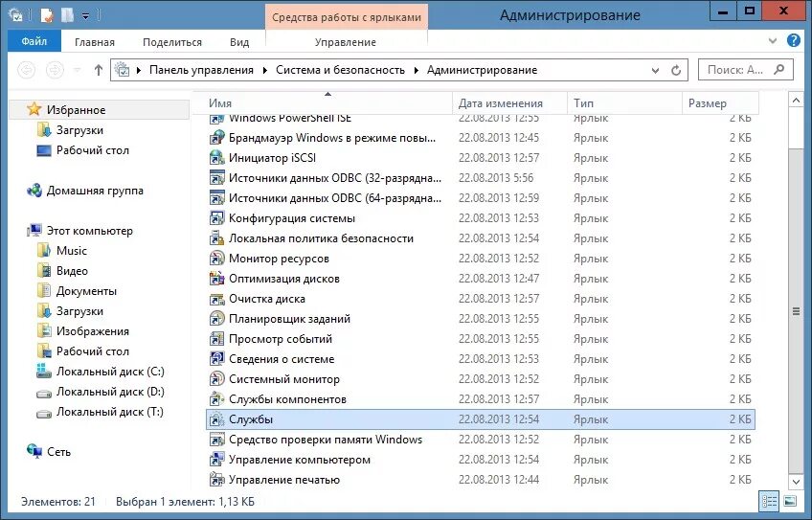Click the Оптимизация дисков icon
The image size is (812, 520).
coord(216,279)
